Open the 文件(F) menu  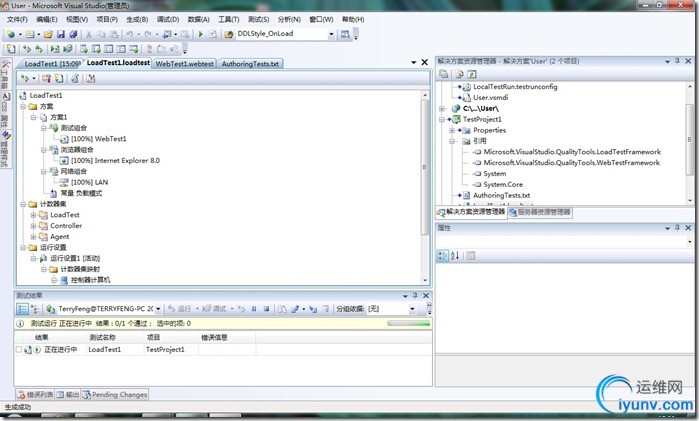pyautogui.click(x=17, y=20)
